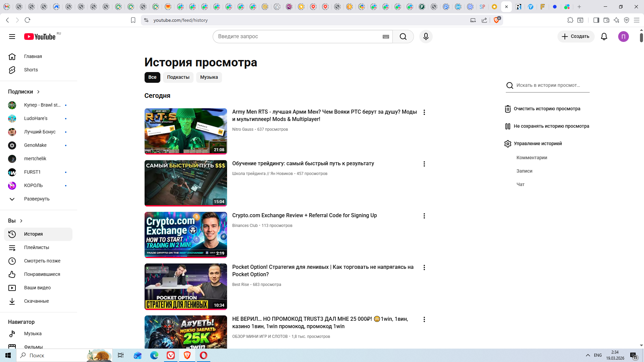
Task: Click the watch history search field
Action: coord(550,85)
